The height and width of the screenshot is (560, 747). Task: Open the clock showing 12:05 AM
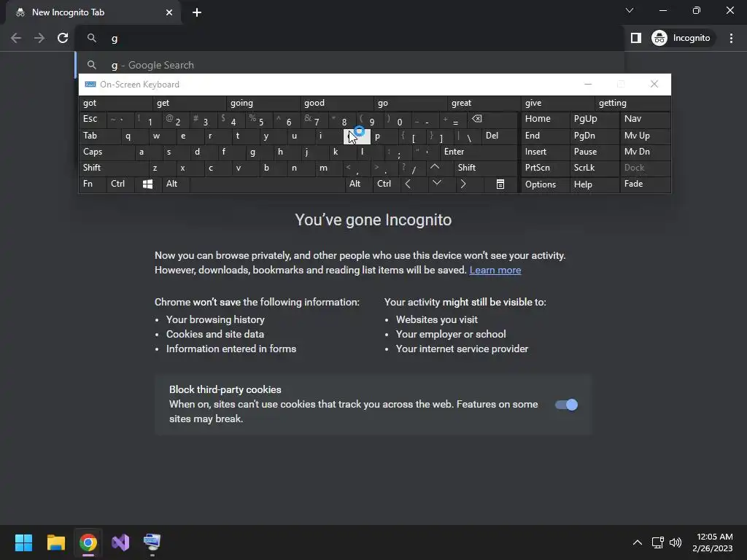[x=712, y=542]
